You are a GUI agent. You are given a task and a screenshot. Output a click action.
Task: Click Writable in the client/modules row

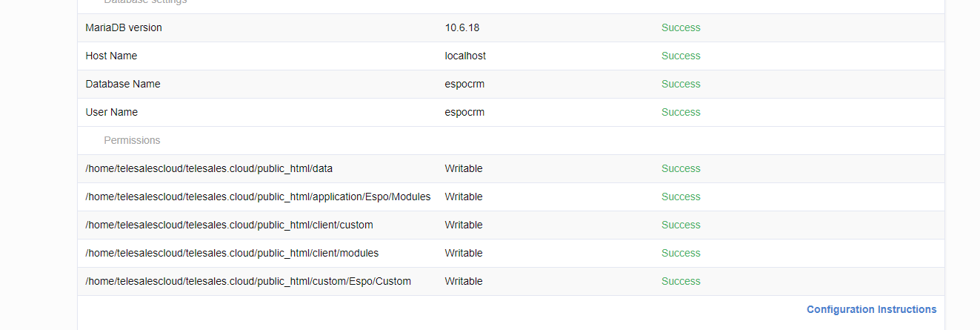[x=464, y=253]
